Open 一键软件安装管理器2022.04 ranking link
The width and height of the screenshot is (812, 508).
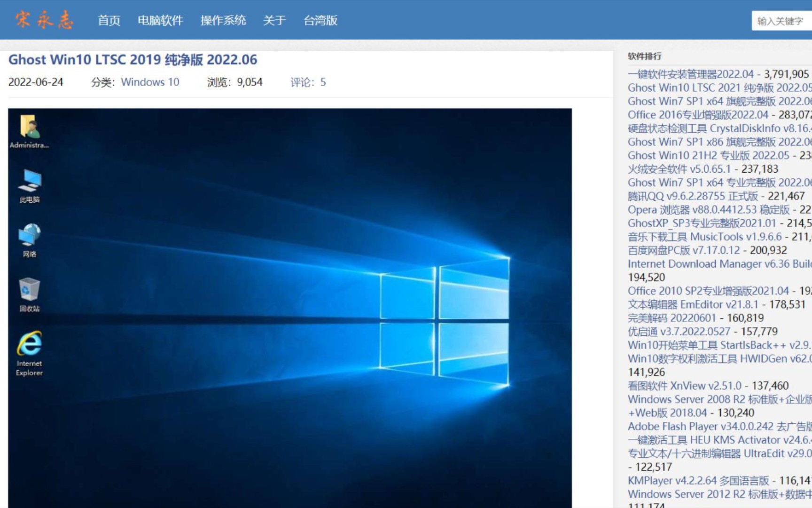point(691,74)
